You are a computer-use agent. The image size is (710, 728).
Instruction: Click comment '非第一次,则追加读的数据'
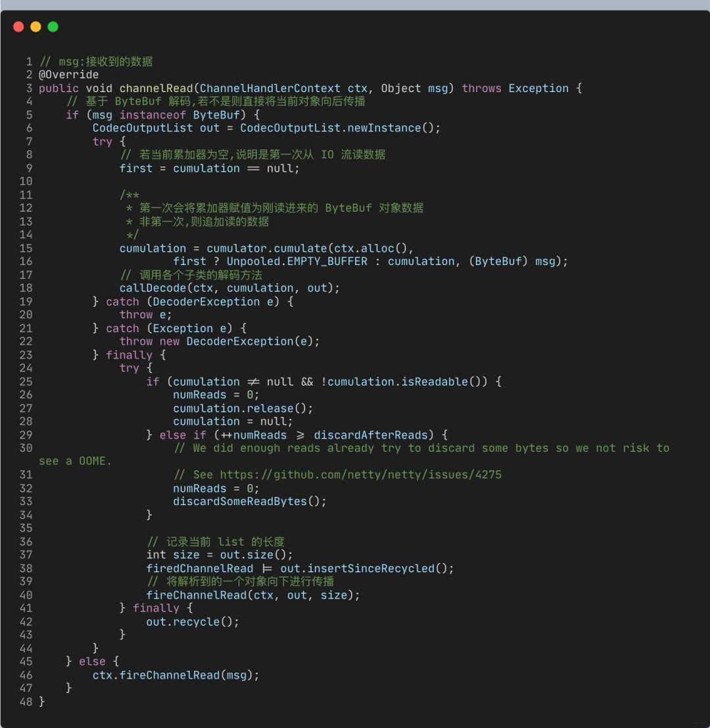(204, 222)
